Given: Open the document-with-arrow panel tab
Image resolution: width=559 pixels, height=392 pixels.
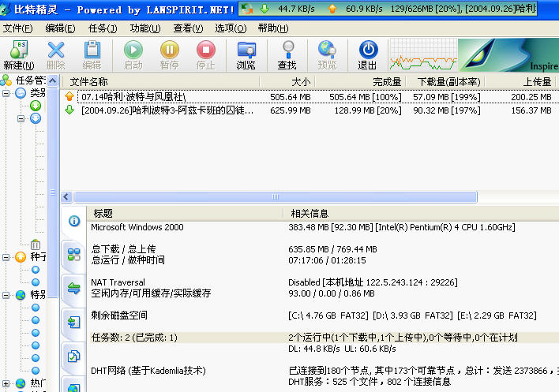Looking at the screenshot, I should 73,323.
